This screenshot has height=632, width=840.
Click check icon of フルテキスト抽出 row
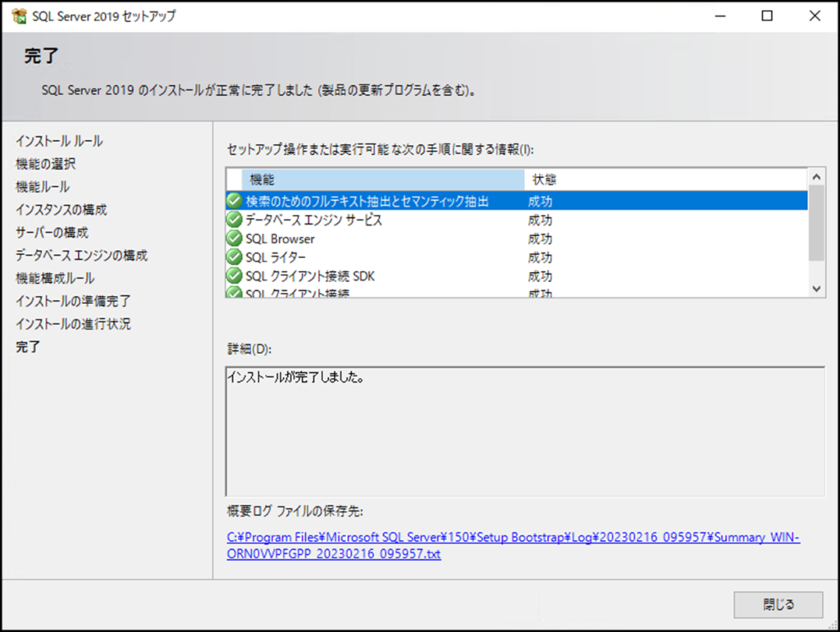click(x=234, y=201)
